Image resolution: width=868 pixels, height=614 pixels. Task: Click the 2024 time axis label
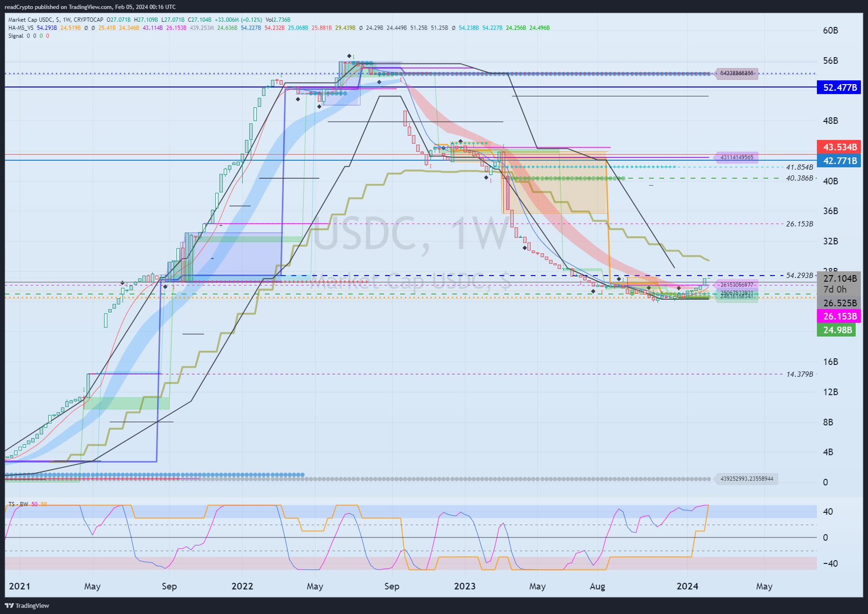tap(687, 587)
